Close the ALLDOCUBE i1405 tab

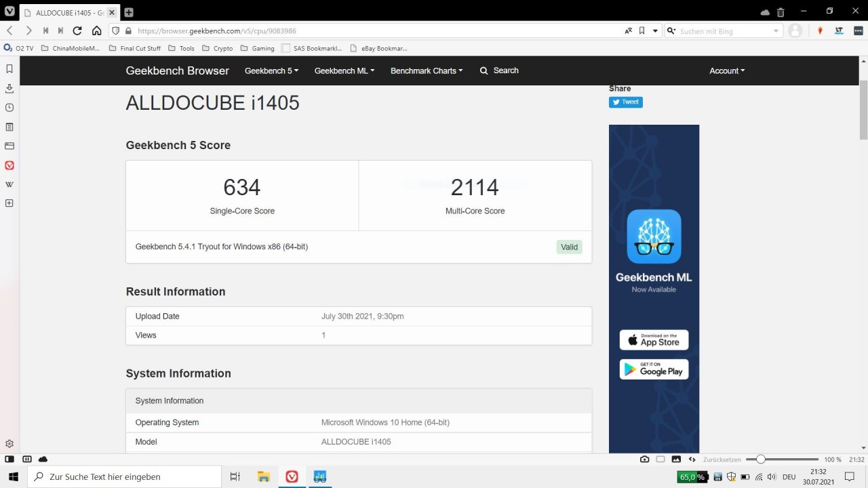click(x=112, y=12)
